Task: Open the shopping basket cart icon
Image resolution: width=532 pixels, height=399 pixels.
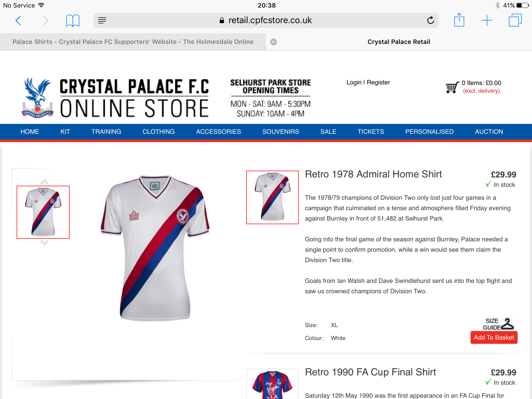Action: (x=452, y=87)
